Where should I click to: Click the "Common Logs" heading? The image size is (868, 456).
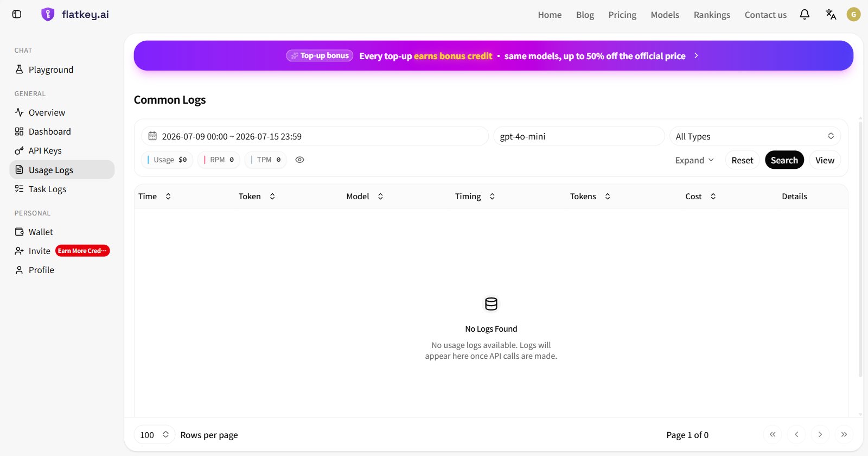click(170, 100)
